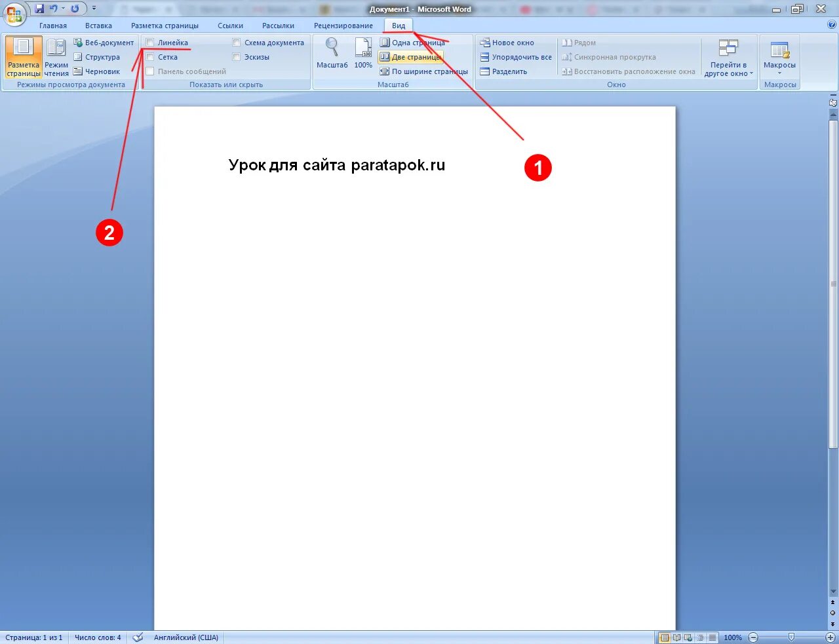The height and width of the screenshot is (644, 839).
Task: Click Страница: 1 из 1 status
Action: 34,637
